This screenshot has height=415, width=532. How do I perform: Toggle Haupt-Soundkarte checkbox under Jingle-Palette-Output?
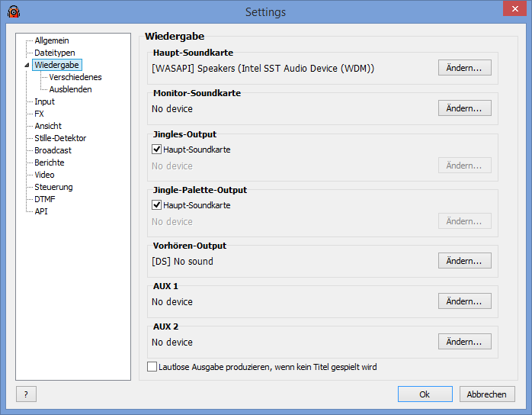click(157, 205)
